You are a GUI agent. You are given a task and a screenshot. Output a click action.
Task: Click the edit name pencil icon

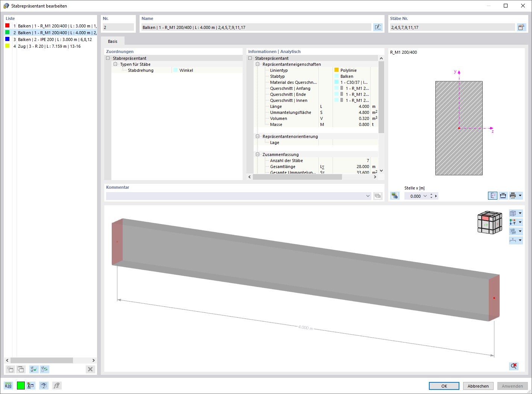pos(378,27)
